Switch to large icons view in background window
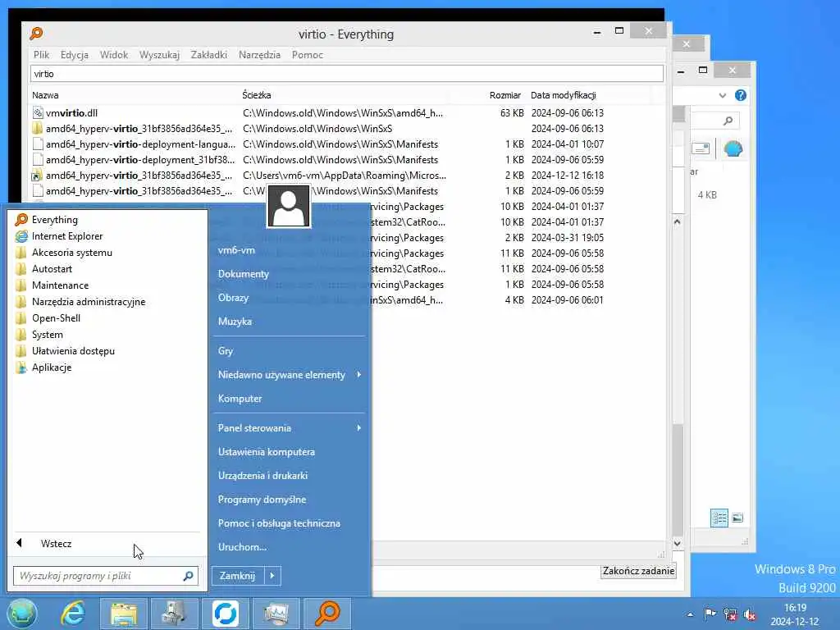Screen dimensions: 840x630 [737, 518]
